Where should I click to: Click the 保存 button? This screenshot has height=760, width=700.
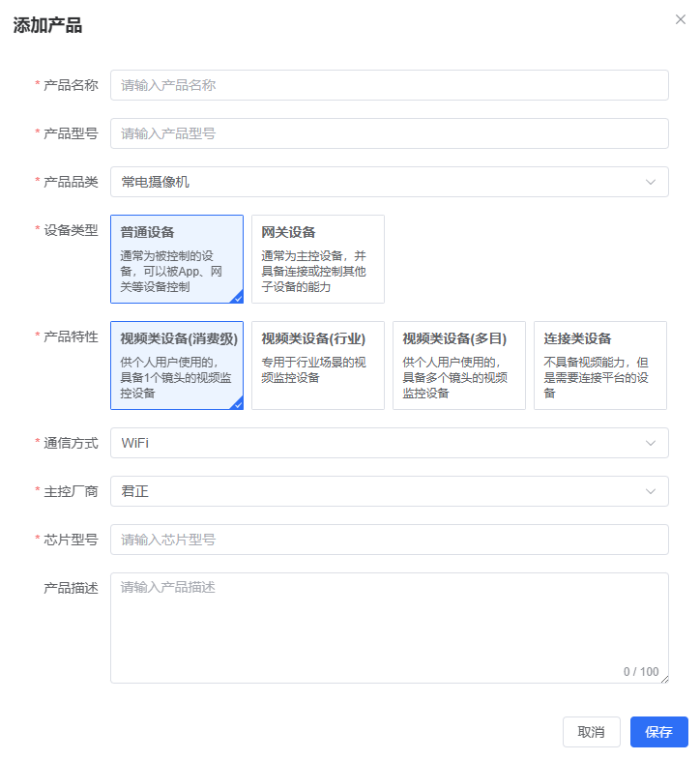pos(658,732)
